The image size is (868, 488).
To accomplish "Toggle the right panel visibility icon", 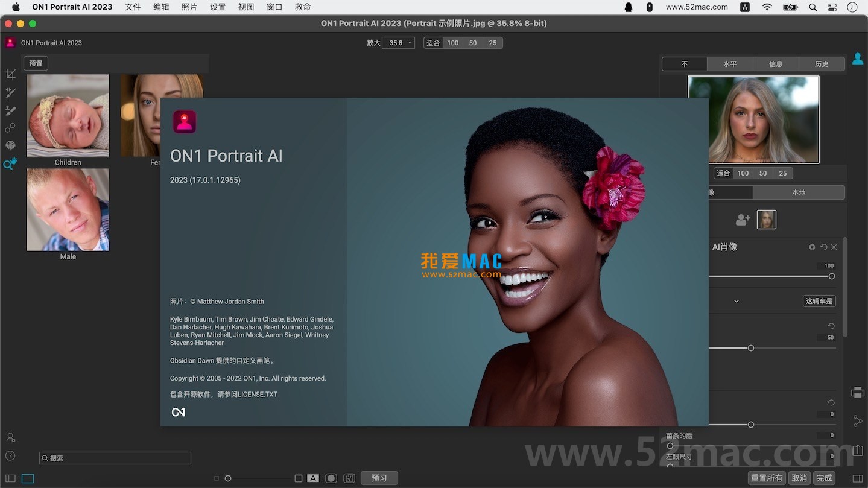I will (x=858, y=478).
